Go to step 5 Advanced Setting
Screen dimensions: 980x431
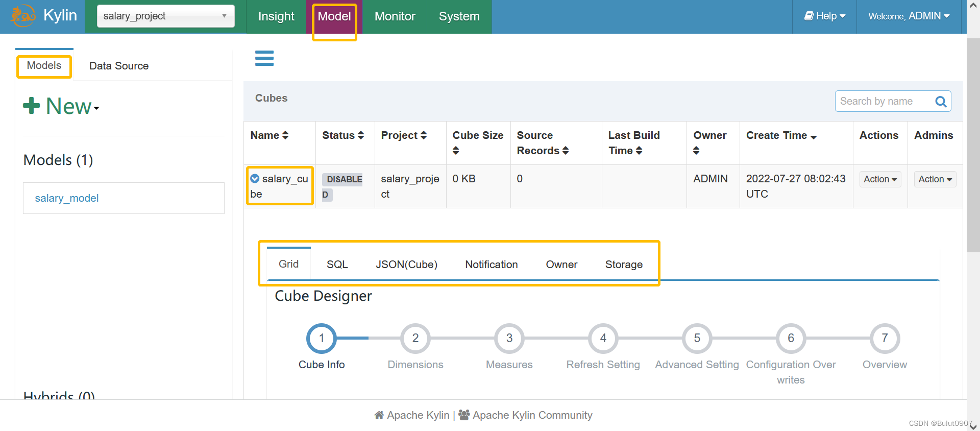pos(697,338)
